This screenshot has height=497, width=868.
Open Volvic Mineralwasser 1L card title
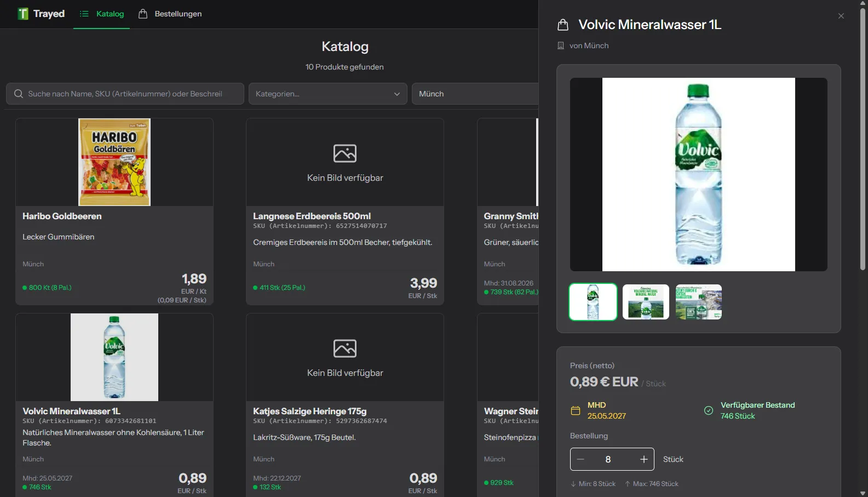point(71,411)
